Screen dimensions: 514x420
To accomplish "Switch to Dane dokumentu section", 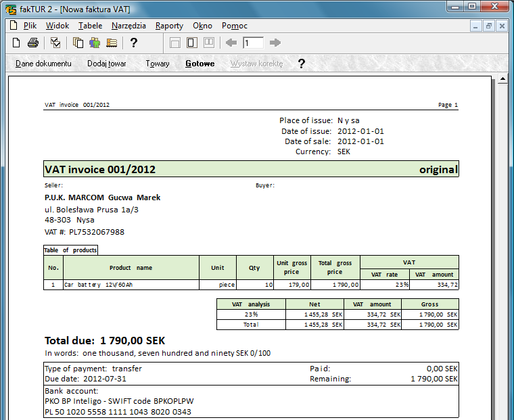I will pos(43,64).
